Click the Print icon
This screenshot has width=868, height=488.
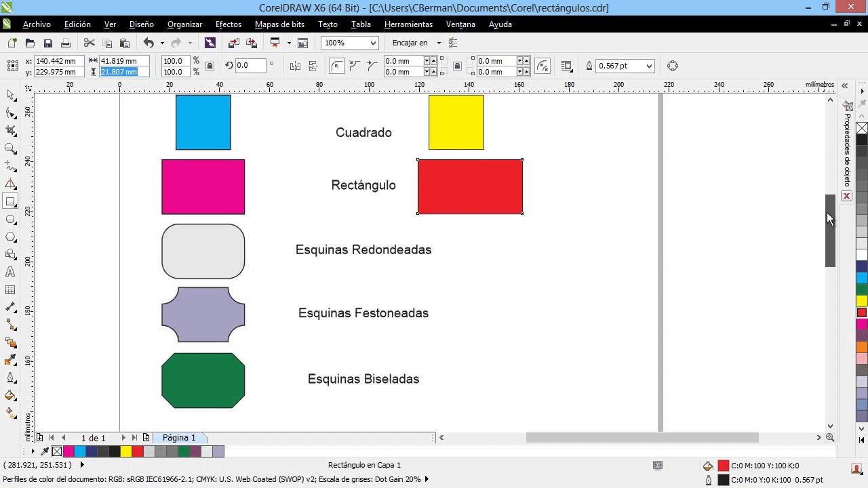click(66, 43)
